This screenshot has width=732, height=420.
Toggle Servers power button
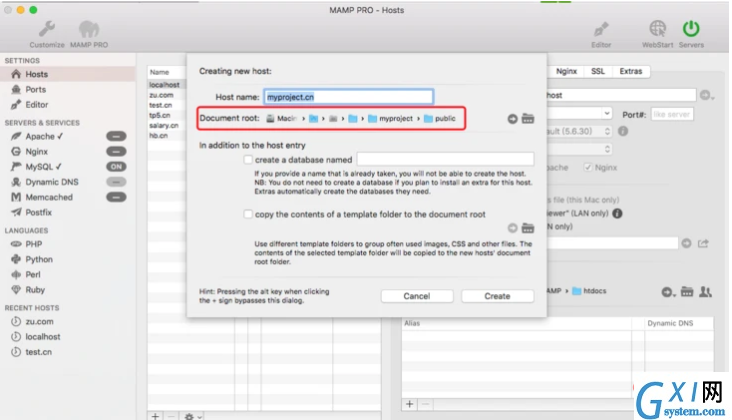click(x=691, y=35)
